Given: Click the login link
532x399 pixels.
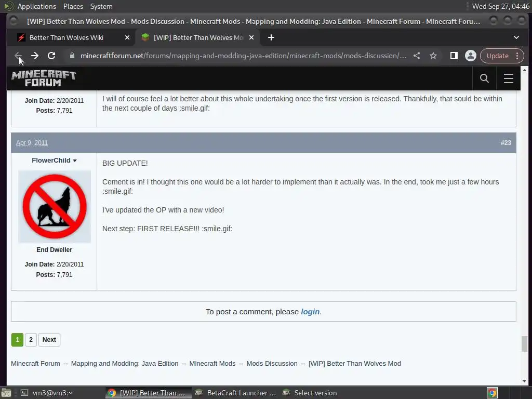Looking at the screenshot, I should pyautogui.click(x=310, y=312).
